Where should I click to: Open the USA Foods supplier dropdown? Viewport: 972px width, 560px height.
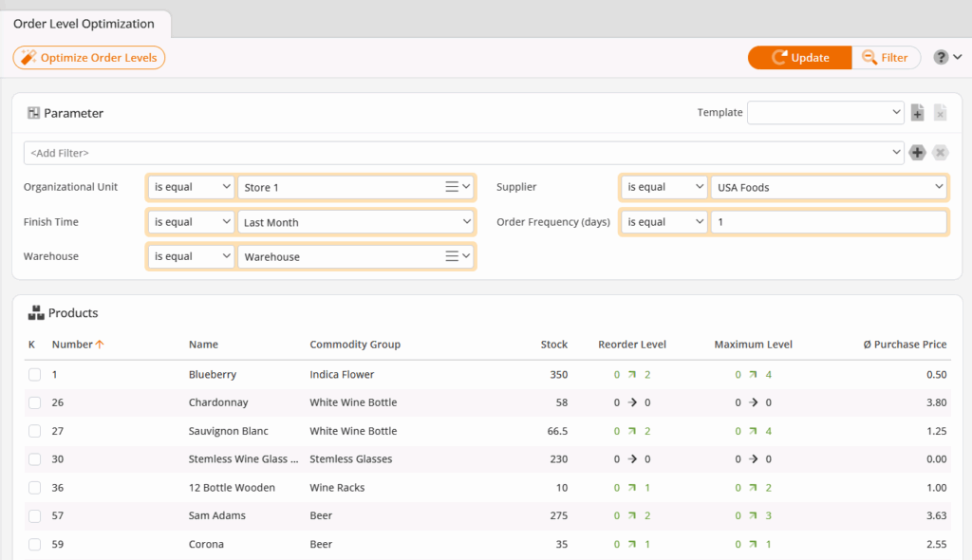(829, 187)
